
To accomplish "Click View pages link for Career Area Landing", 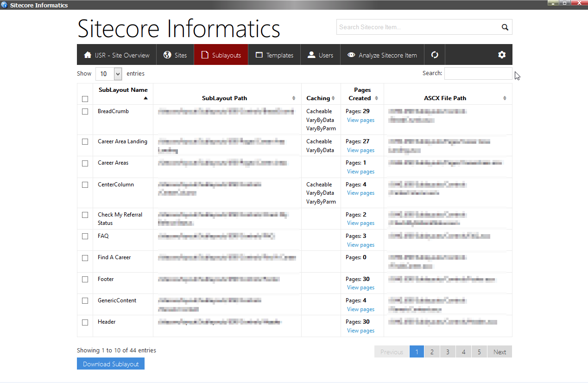I will 360,150.
